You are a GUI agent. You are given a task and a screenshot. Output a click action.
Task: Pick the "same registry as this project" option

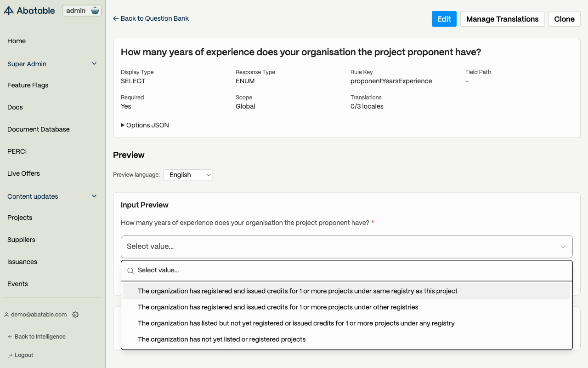[x=298, y=291]
